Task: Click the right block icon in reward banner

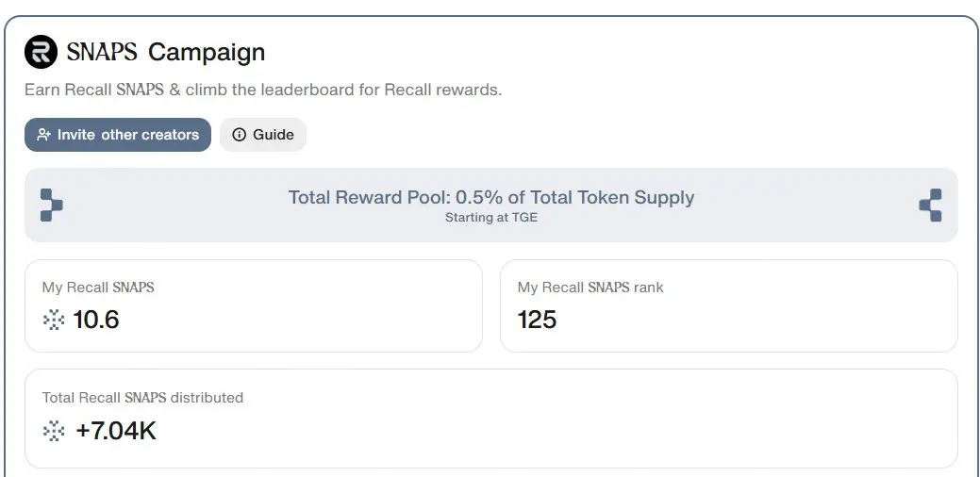Action: [x=931, y=205]
